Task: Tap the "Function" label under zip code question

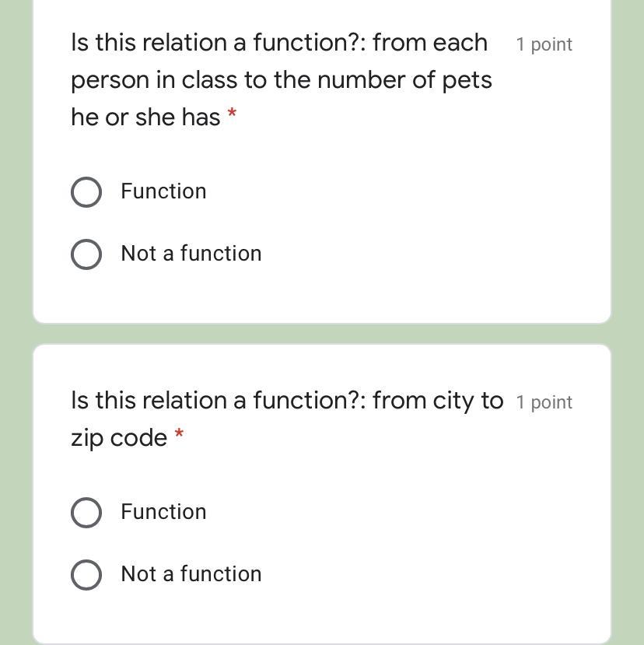Action: pos(163,512)
